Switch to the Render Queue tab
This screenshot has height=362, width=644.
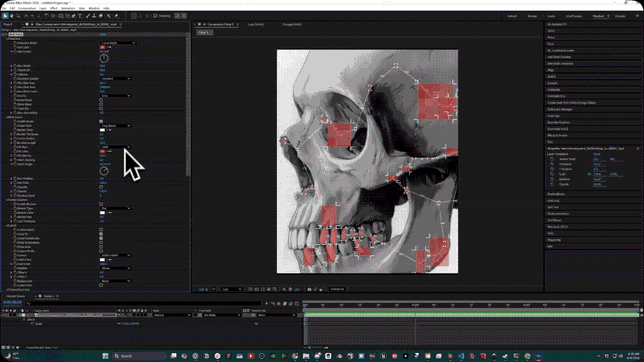pos(15,296)
